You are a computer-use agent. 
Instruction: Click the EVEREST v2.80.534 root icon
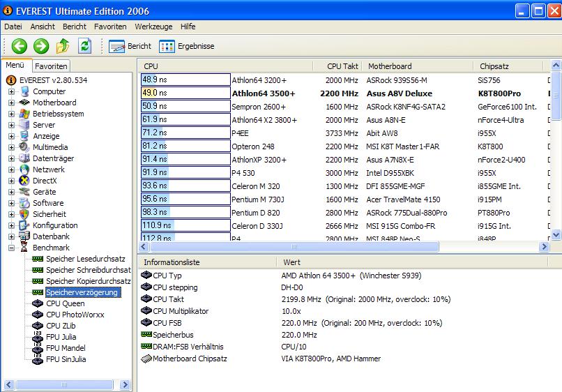click(x=11, y=80)
